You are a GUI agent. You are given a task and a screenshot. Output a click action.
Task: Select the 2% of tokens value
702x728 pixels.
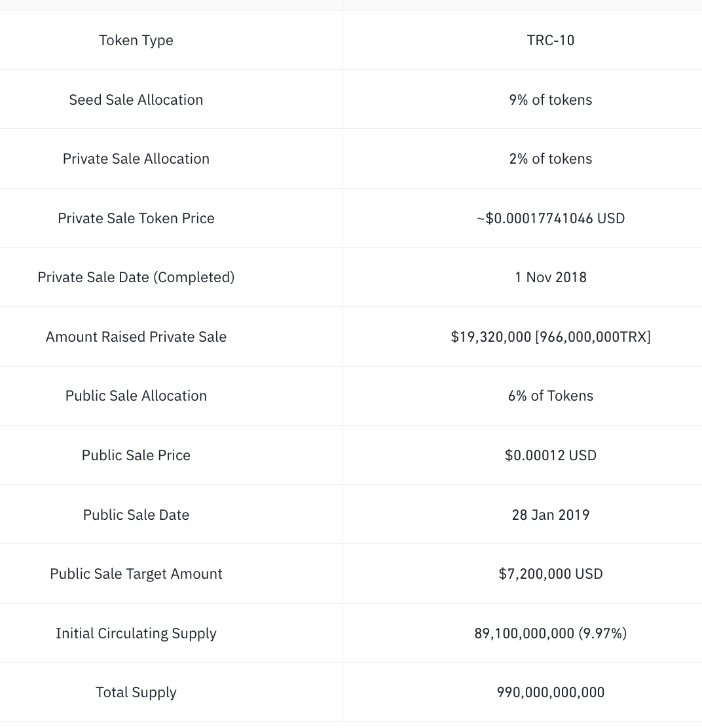(550, 159)
